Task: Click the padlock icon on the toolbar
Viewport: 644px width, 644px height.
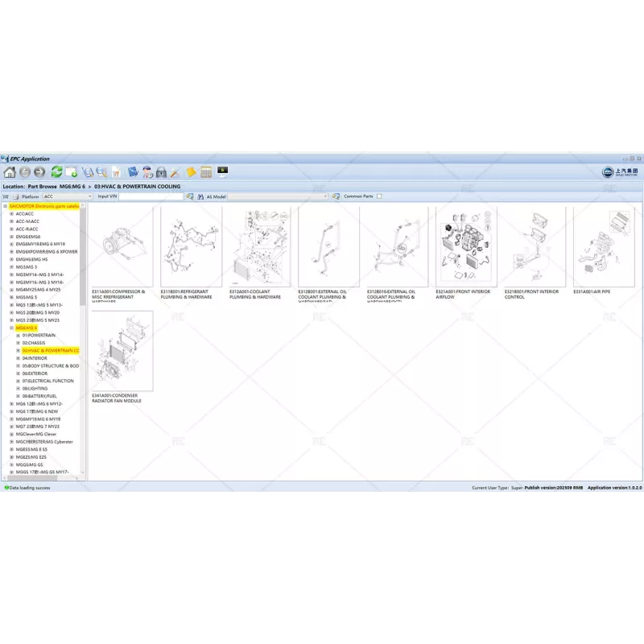Action: pyautogui.click(x=160, y=171)
